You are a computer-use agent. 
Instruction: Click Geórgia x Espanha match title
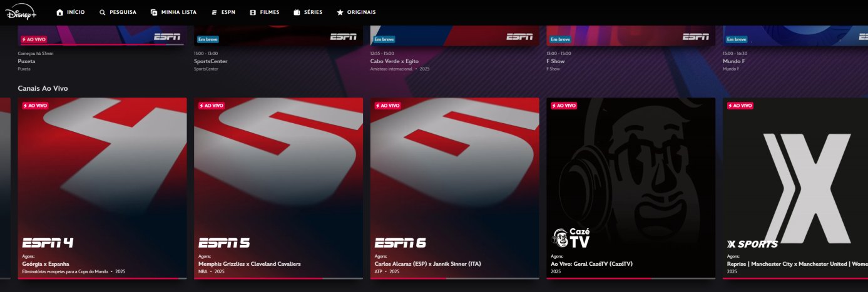point(46,264)
